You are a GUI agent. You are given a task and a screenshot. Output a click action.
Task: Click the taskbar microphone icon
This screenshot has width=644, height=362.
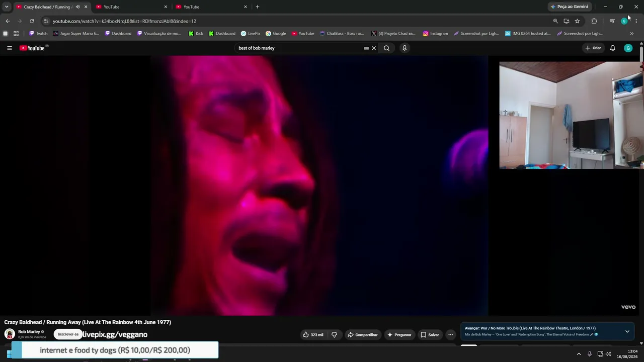[589, 354]
